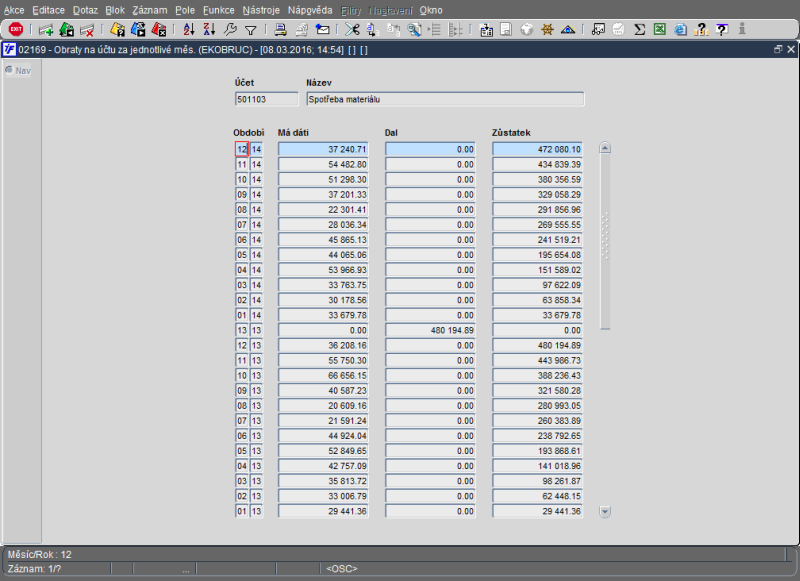The image size is (800, 581).
Task: Click the scissors cut icon
Action: 352,29
